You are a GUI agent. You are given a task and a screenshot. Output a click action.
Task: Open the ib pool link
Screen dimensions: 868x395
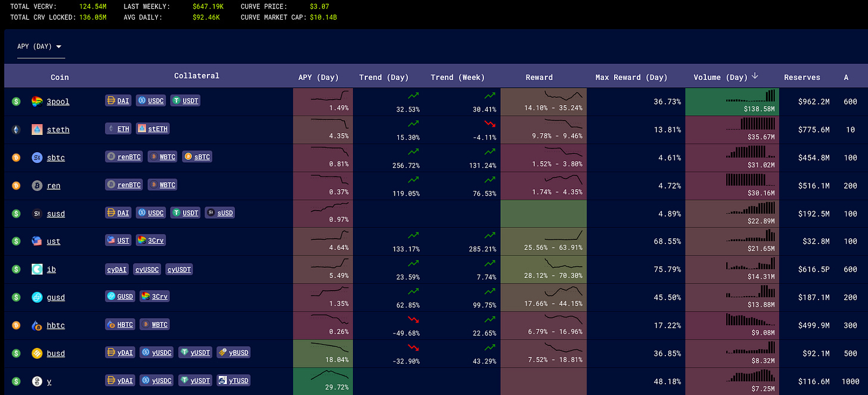[51, 270]
